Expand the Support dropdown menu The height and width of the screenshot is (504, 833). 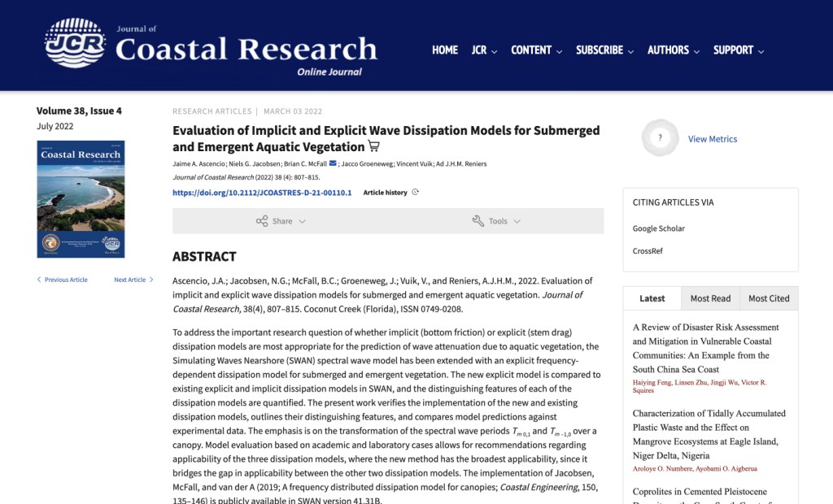coord(738,50)
